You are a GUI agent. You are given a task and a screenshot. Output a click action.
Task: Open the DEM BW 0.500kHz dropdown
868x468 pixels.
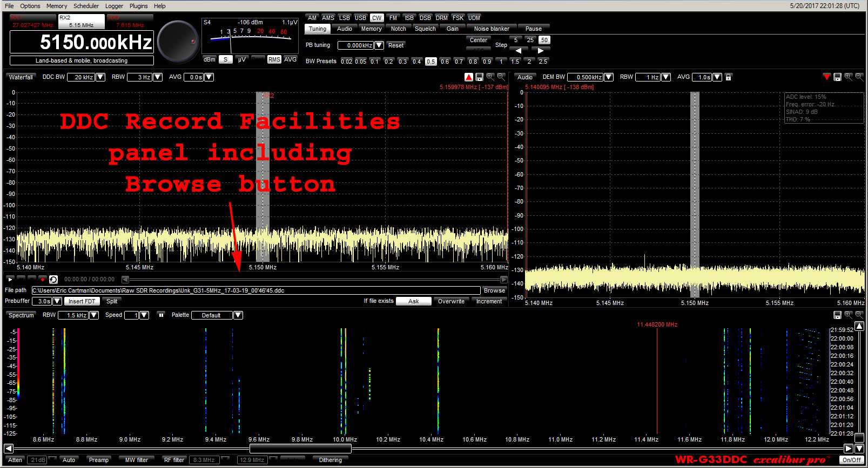(609, 77)
